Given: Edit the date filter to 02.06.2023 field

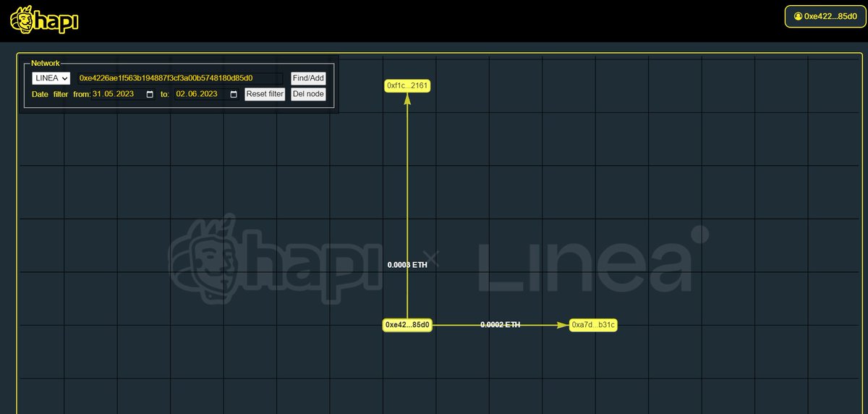Looking at the screenshot, I should pos(207,94).
